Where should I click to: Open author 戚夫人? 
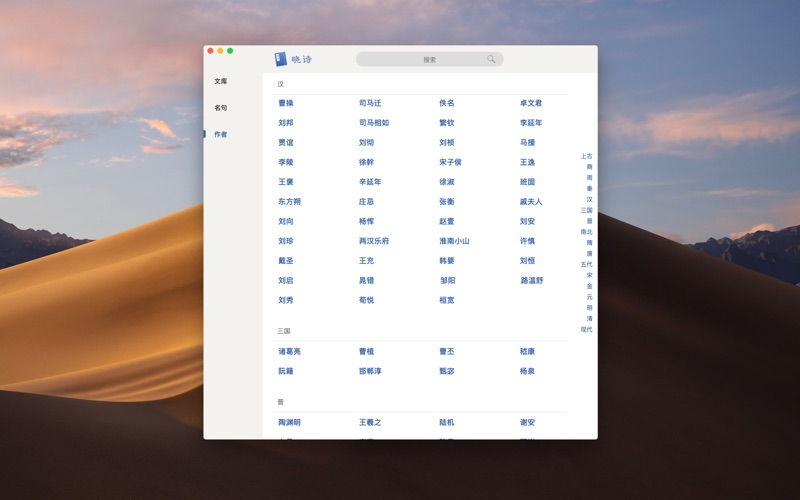531,202
